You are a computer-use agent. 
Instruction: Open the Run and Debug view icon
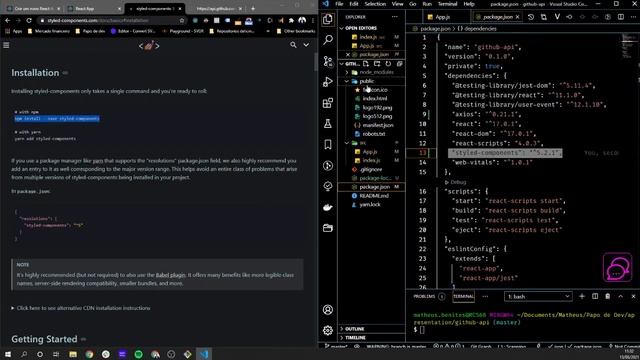coord(328,82)
